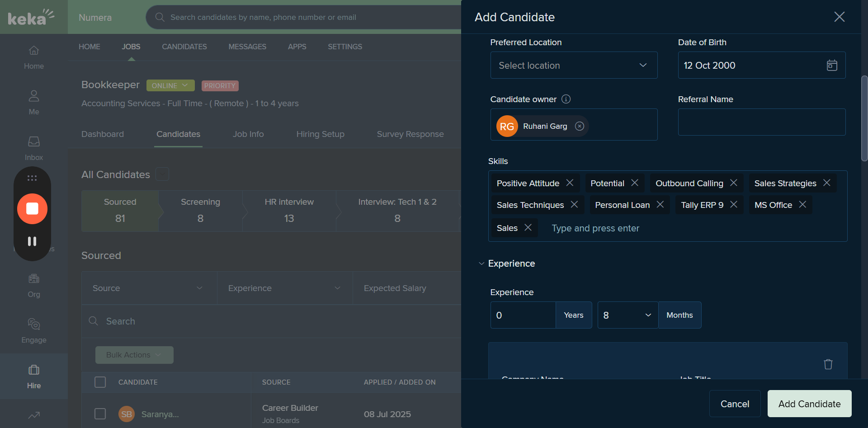Click the candidates list Search field

[x=271, y=321]
